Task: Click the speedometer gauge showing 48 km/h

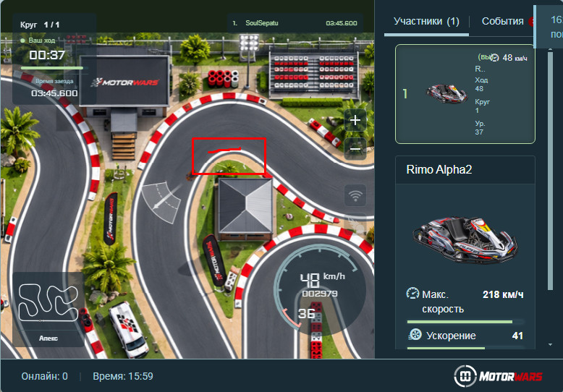Action: pos(319,287)
